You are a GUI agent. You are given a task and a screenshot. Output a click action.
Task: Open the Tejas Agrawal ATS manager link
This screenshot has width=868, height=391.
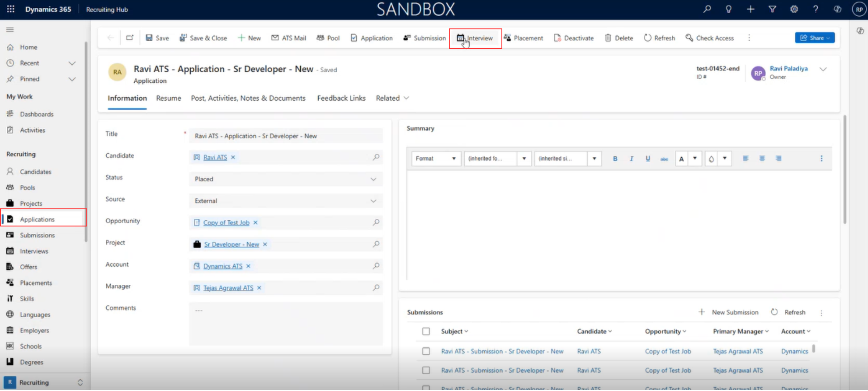coord(228,288)
